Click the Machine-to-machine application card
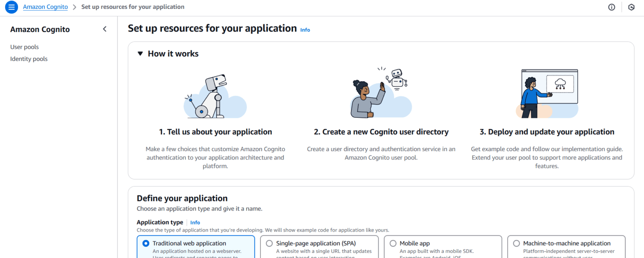The image size is (644, 258). [x=566, y=248]
